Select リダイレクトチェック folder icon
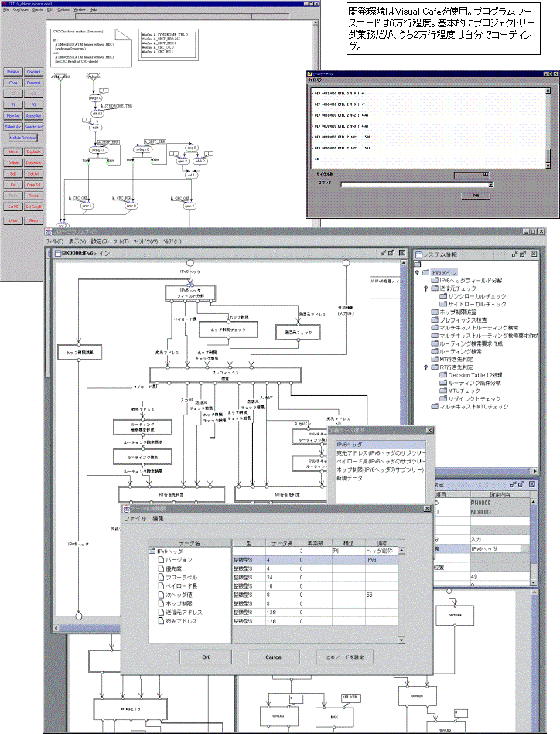 443,398
